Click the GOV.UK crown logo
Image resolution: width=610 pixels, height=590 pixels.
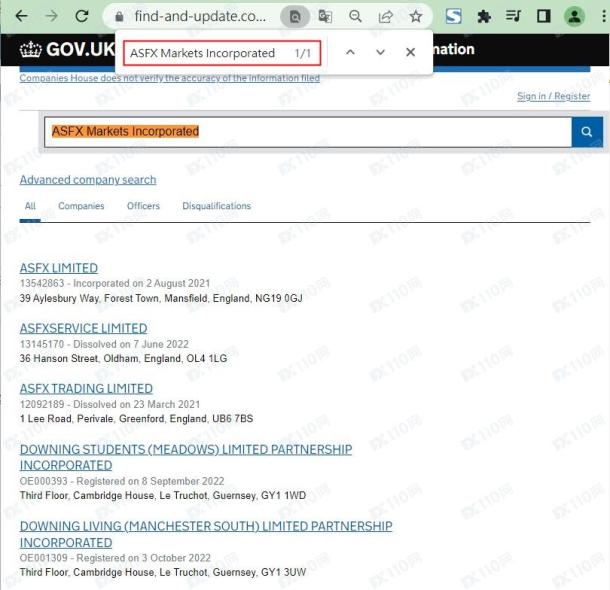pos(30,49)
